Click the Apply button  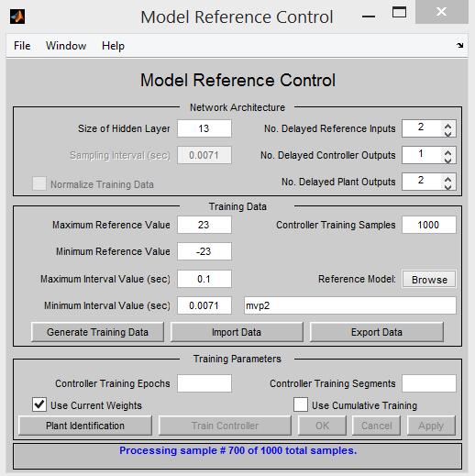point(431,426)
